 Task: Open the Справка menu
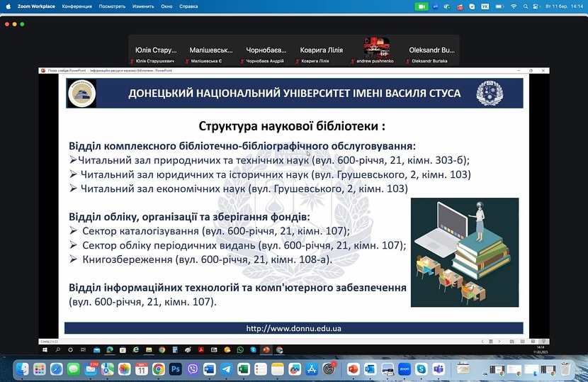coord(188,6)
